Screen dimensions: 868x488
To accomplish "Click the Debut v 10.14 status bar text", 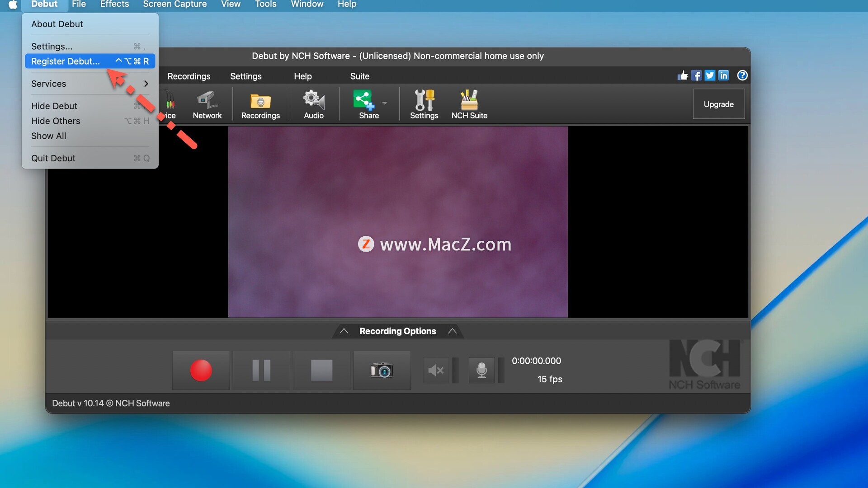I will (111, 404).
